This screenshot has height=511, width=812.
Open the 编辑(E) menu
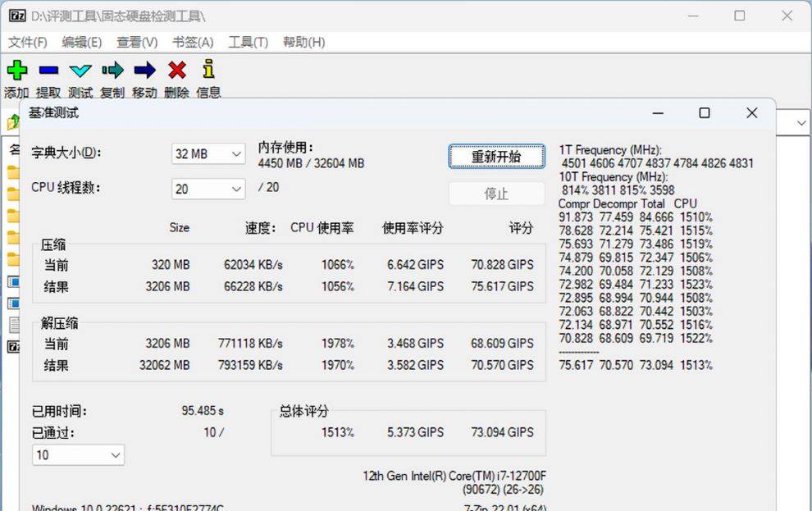(82, 42)
